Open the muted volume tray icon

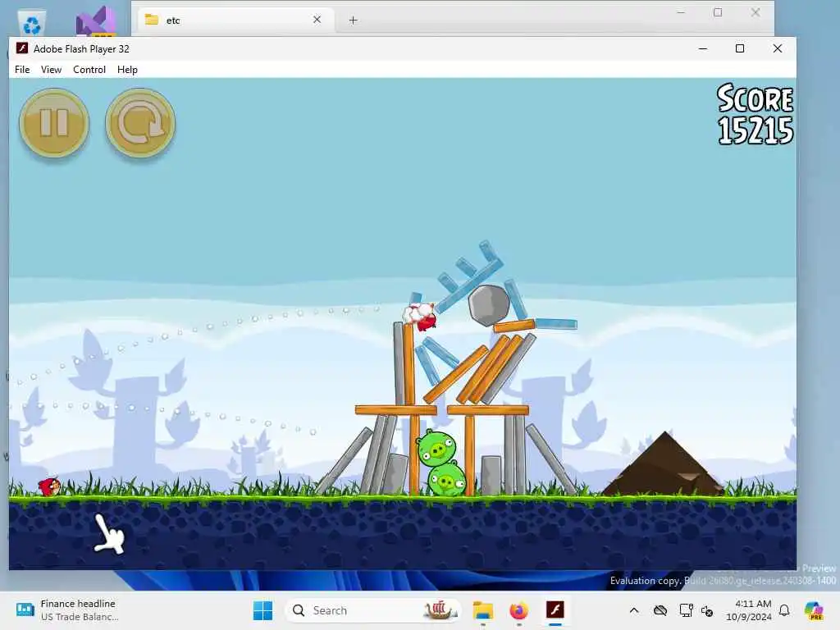click(x=707, y=610)
